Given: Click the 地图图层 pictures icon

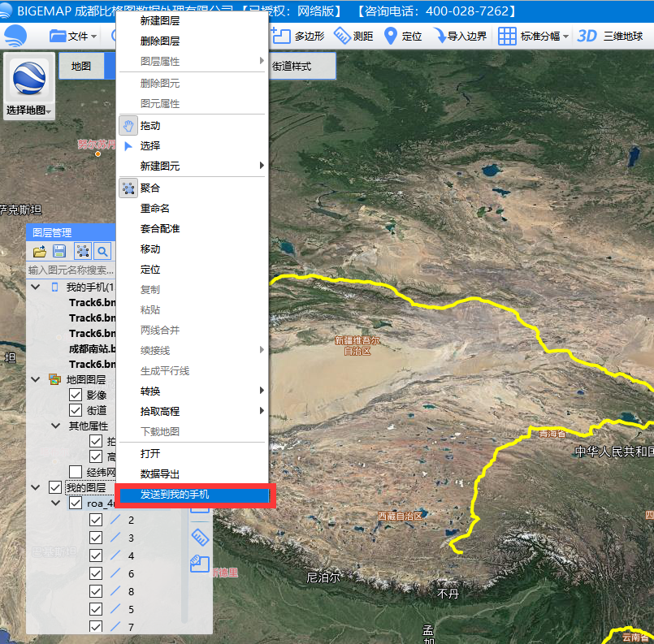Looking at the screenshot, I should [x=54, y=379].
